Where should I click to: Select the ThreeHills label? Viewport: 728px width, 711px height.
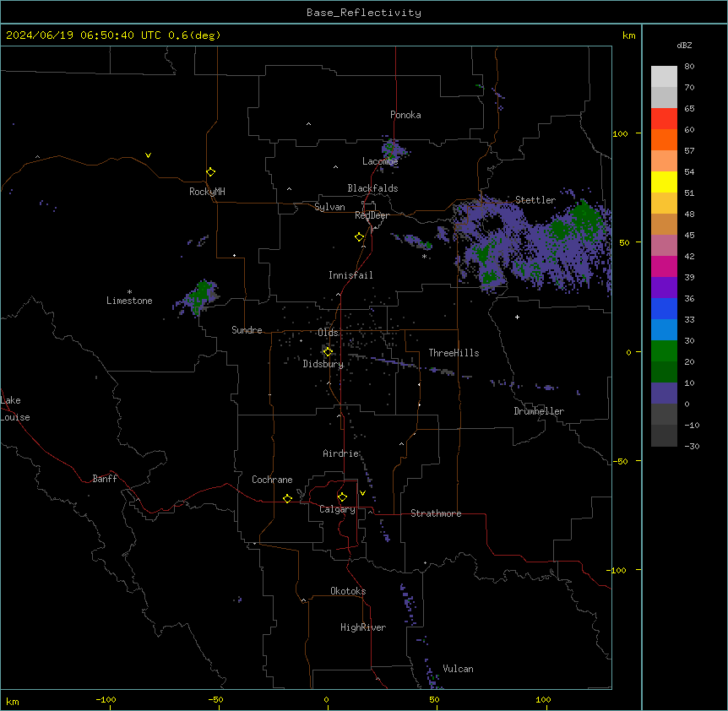454,353
